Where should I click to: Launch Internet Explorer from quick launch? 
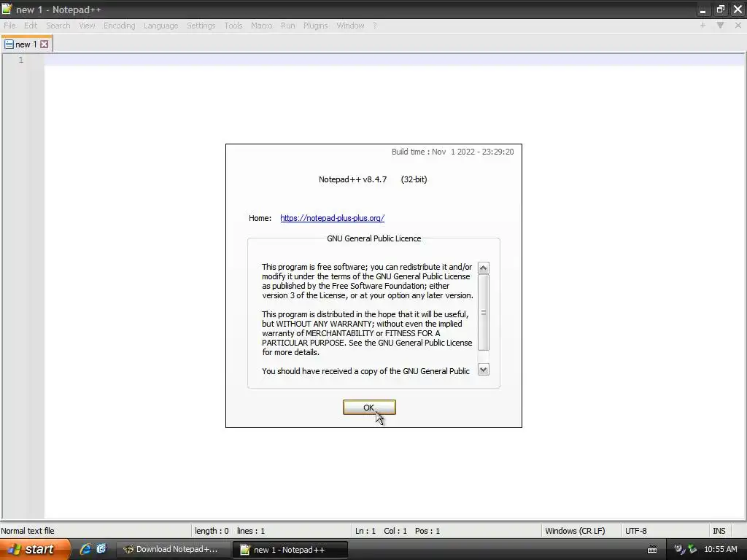click(x=85, y=550)
